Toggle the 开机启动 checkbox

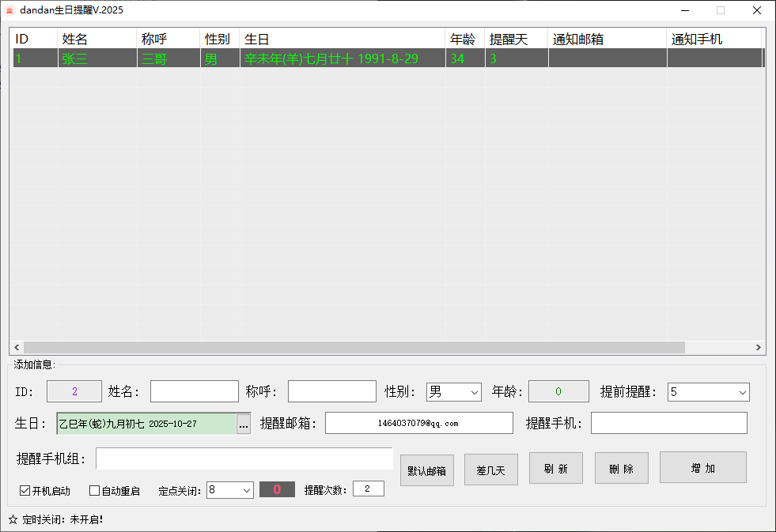click(x=25, y=491)
